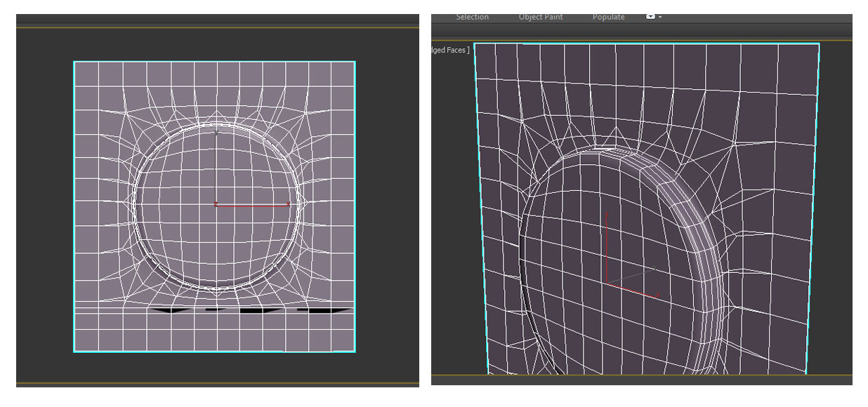Open the Object Paint ribbon tab
The image size is (868, 407).
point(540,16)
